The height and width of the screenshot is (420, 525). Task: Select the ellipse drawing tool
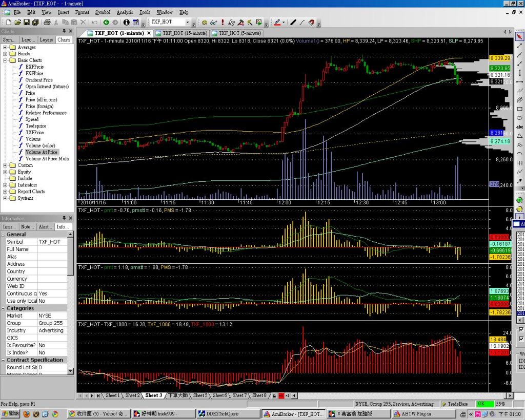click(x=519, y=118)
